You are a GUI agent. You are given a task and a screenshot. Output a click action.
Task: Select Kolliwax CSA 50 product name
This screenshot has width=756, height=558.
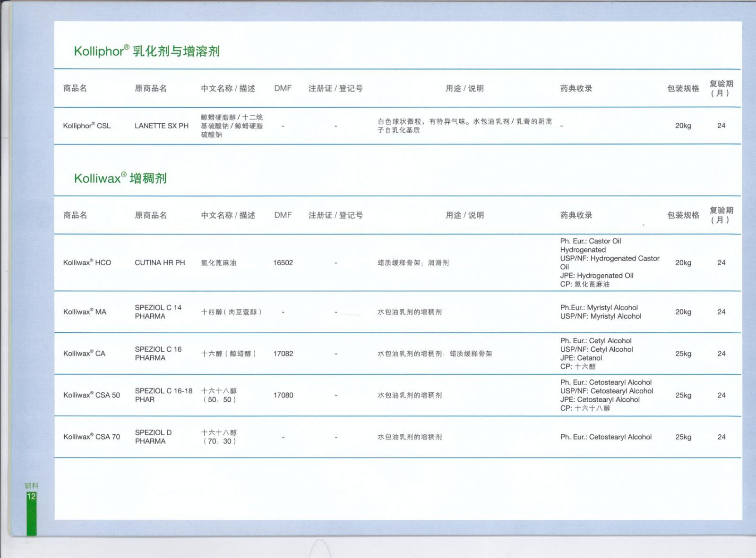[x=92, y=395]
